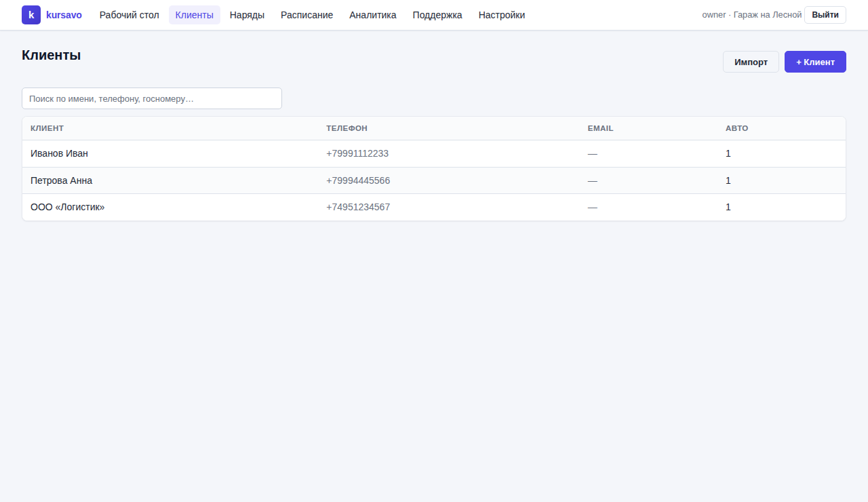The width and height of the screenshot is (868, 502).
Task: Click the owner · Гараж на Лесной label
Action: coord(752,15)
